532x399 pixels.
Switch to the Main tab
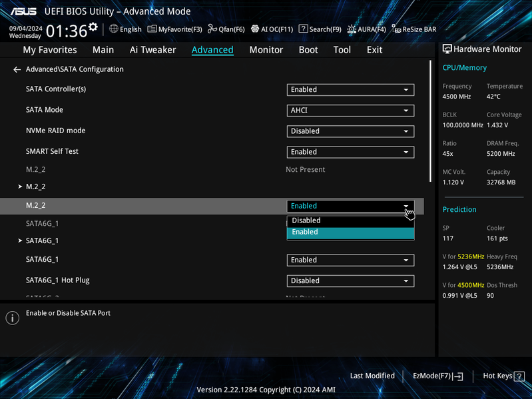coord(103,50)
